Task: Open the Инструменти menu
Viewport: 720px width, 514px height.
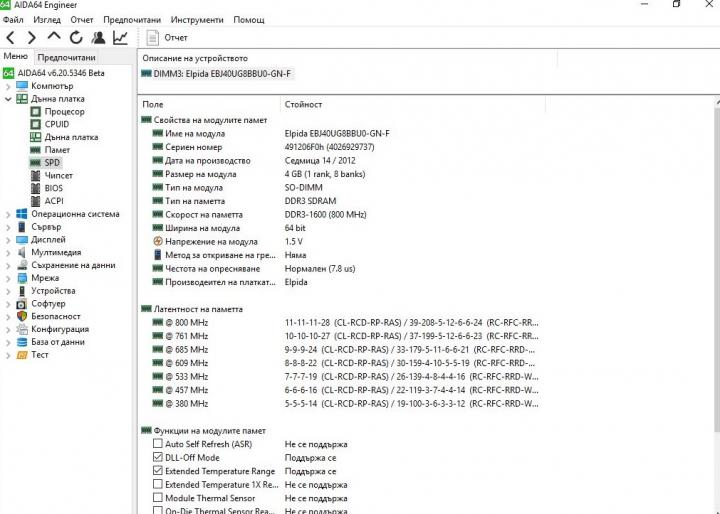Action: [197, 20]
